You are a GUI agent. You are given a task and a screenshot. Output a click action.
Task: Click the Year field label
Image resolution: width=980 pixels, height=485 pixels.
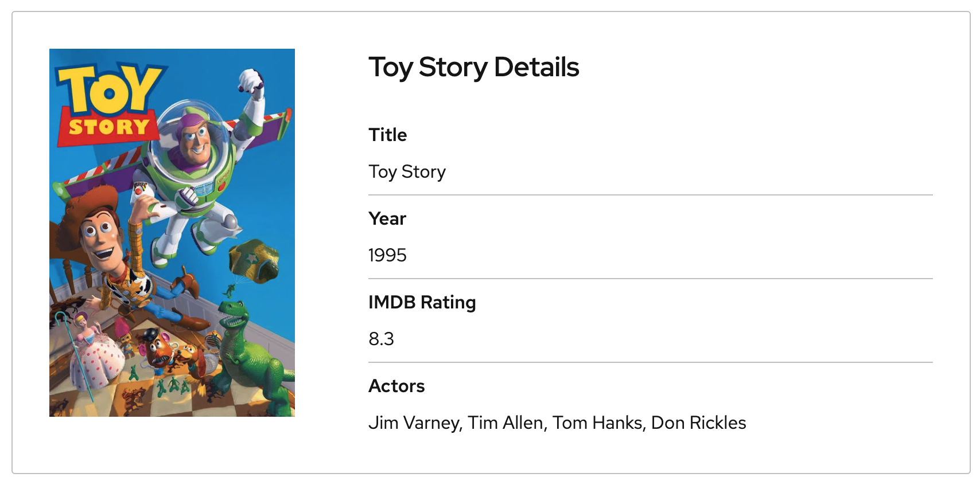387,218
